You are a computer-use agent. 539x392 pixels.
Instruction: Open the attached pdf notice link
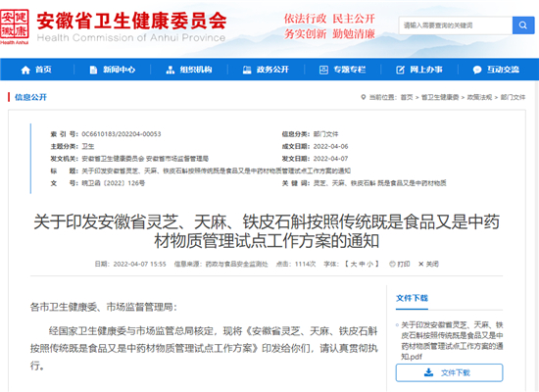[x=452, y=340]
